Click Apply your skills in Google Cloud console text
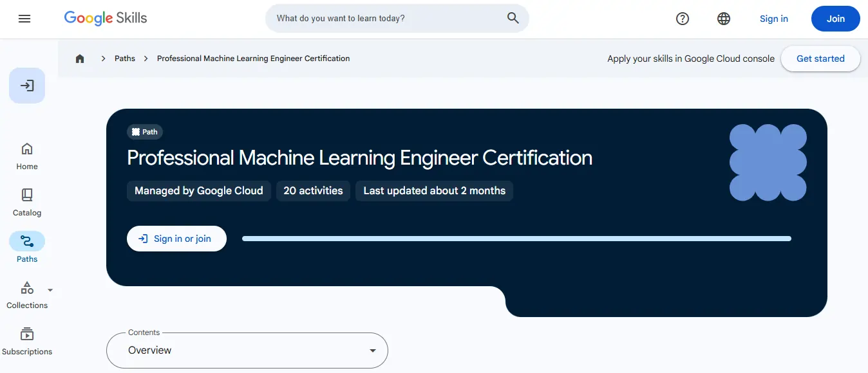 click(691, 59)
